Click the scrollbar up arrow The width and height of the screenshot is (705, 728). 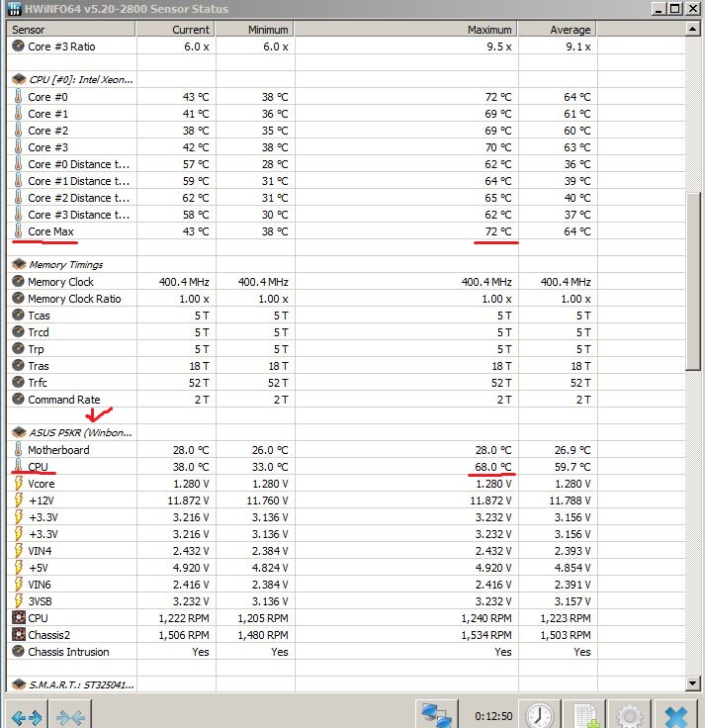[x=692, y=30]
